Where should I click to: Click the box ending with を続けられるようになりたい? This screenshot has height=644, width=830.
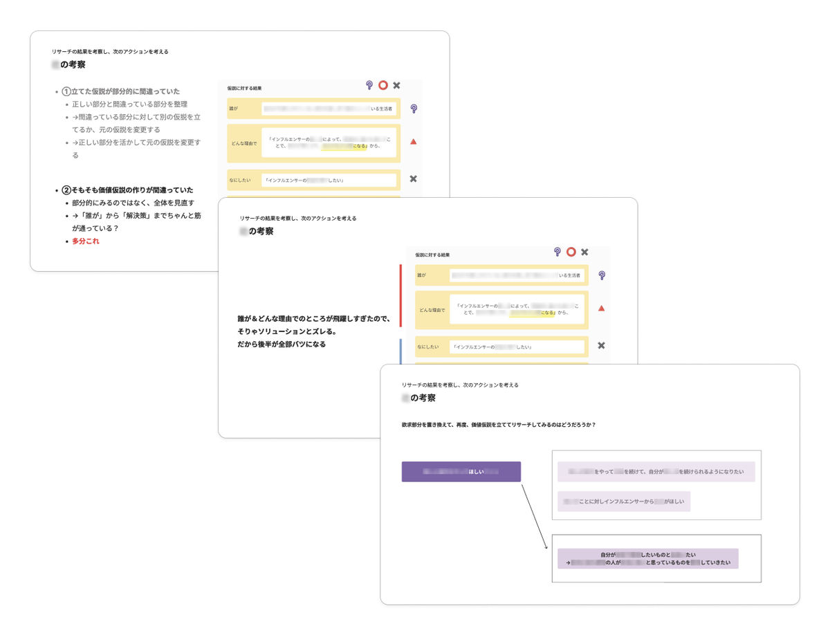click(656, 472)
